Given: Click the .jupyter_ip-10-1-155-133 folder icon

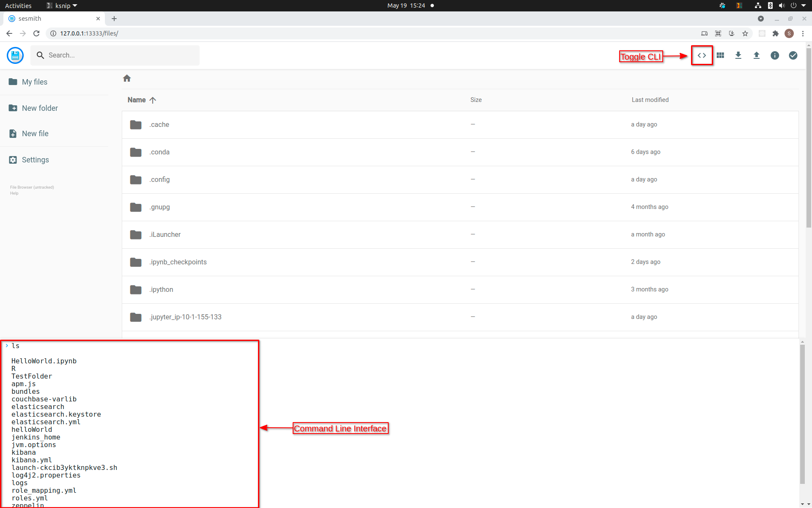Looking at the screenshot, I should coord(136,317).
